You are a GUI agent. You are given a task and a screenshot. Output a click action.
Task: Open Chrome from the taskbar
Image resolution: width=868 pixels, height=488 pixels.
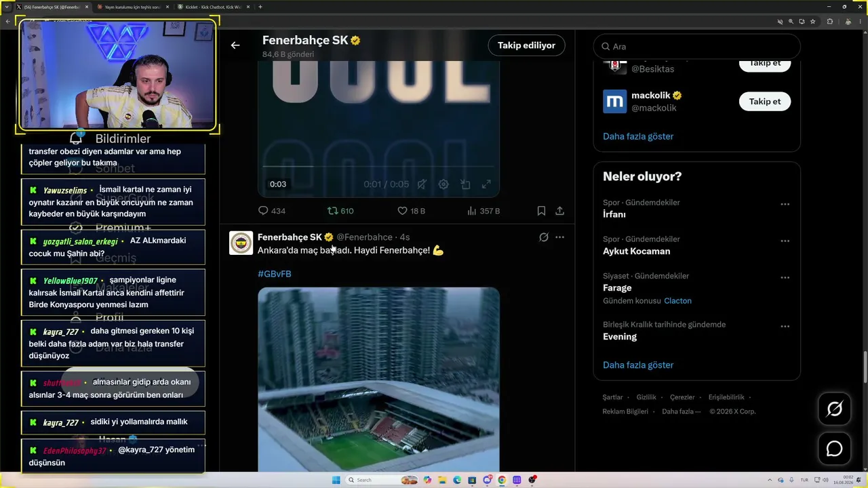pos(502,480)
